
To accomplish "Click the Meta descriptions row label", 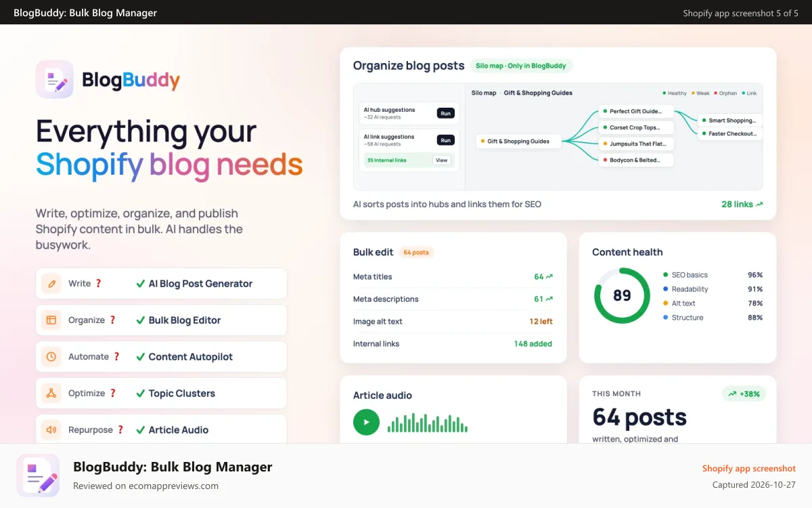I will pyautogui.click(x=386, y=299).
